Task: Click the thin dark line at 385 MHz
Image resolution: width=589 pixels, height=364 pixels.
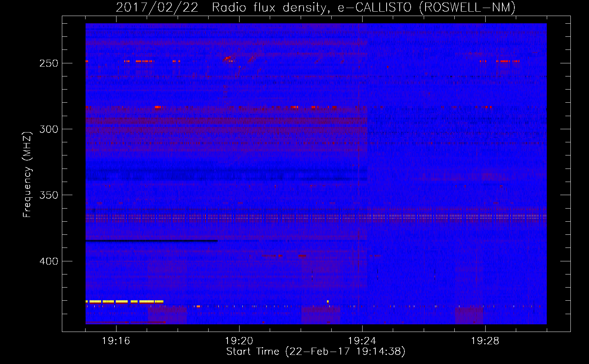Action: click(151, 241)
